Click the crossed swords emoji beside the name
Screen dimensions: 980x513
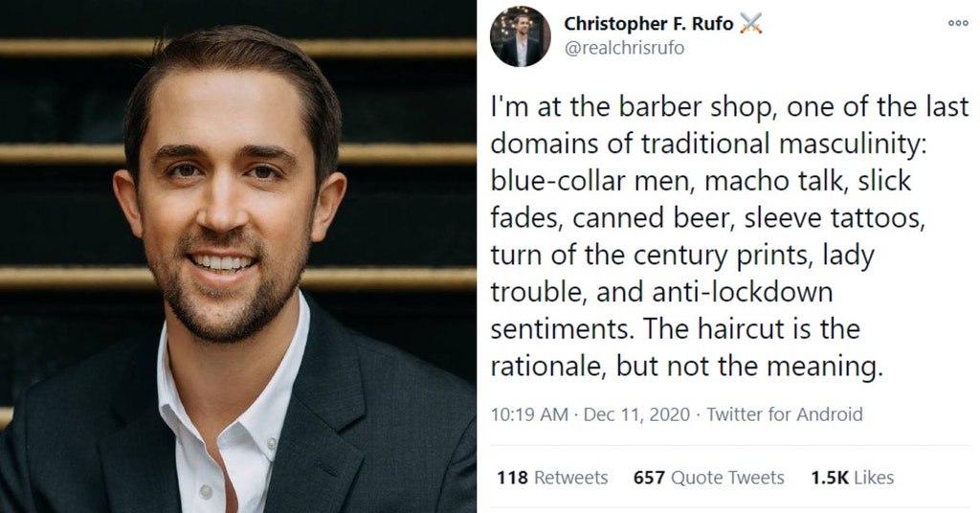(x=750, y=24)
